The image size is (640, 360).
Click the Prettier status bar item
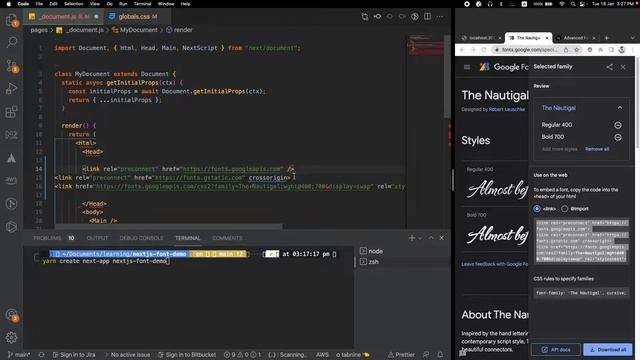[x=401, y=355]
